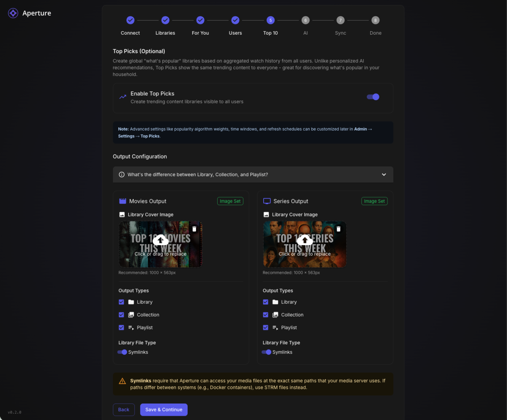Click the monitor icon next to Series Output
The width and height of the screenshot is (507, 420).
coord(267,201)
